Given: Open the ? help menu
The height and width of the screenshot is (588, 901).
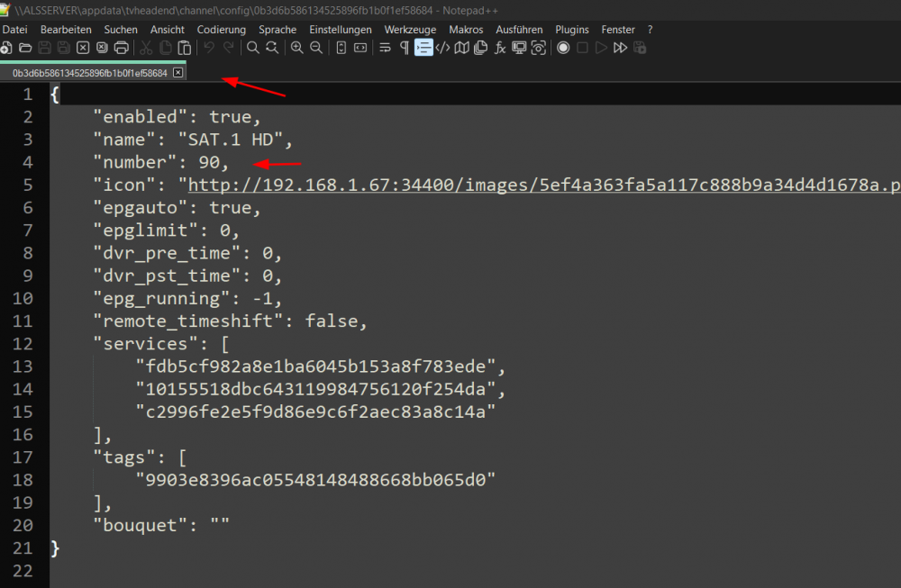Looking at the screenshot, I should coord(650,30).
